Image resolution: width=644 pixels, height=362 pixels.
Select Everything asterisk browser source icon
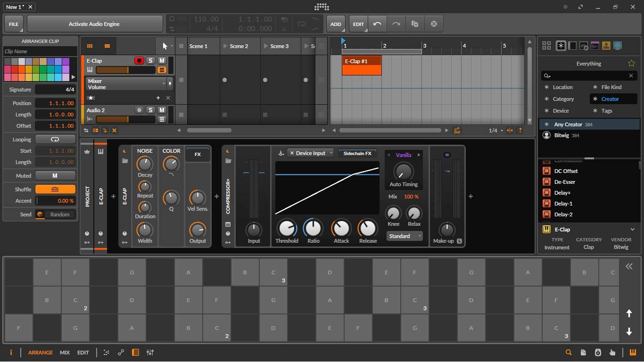click(561, 46)
